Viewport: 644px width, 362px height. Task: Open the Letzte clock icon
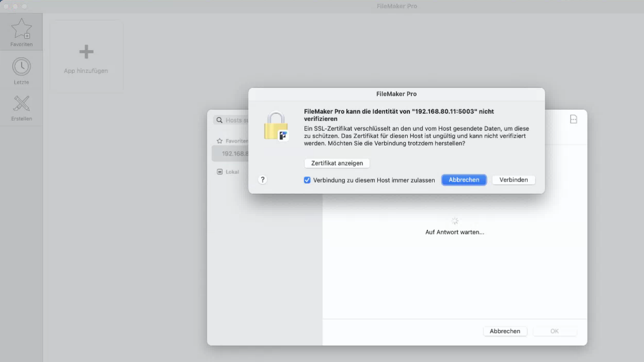pyautogui.click(x=21, y=67)
